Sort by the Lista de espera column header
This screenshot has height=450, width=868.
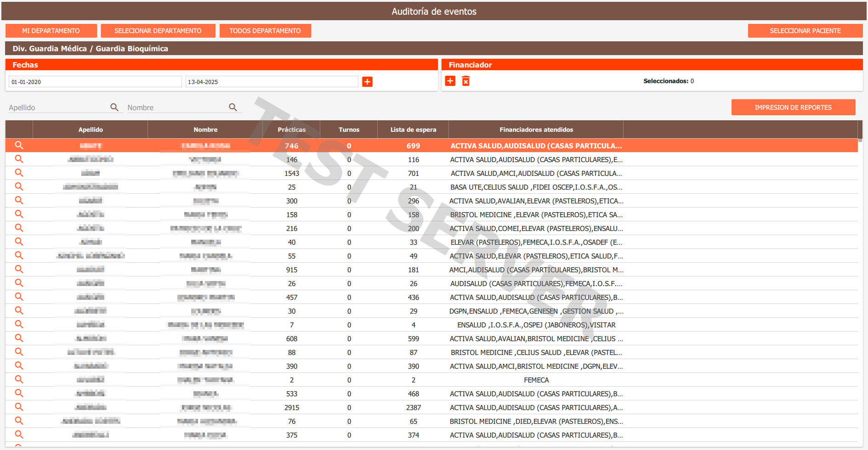pyautogui.click(x=413, y=129)
